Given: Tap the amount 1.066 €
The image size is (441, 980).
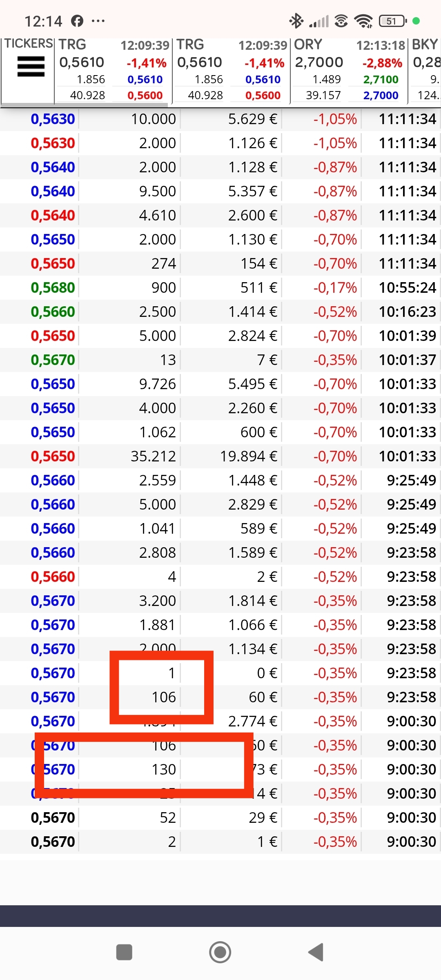Looking at the screenshot, I should (253, 625).
